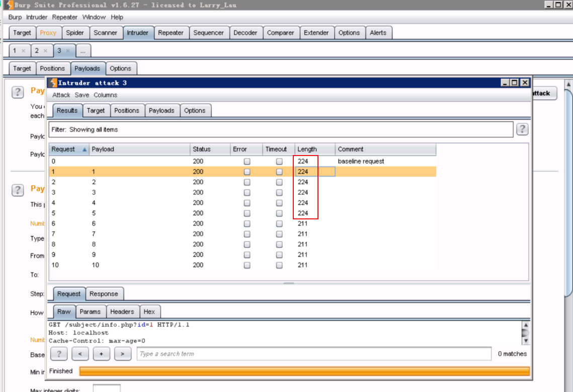Select result row with payload 10
Image resolution: width=573 pixels, height=392 pixels.
(x=242, y=265)
